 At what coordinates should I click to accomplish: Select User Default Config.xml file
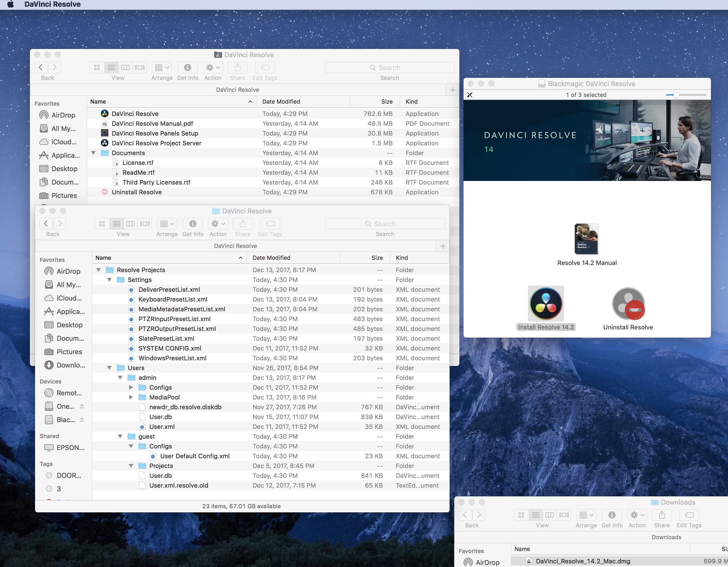click(271, 456)
